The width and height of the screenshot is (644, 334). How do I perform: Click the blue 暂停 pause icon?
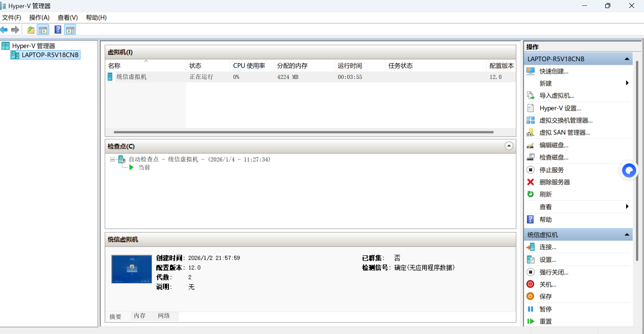[530, 309]
